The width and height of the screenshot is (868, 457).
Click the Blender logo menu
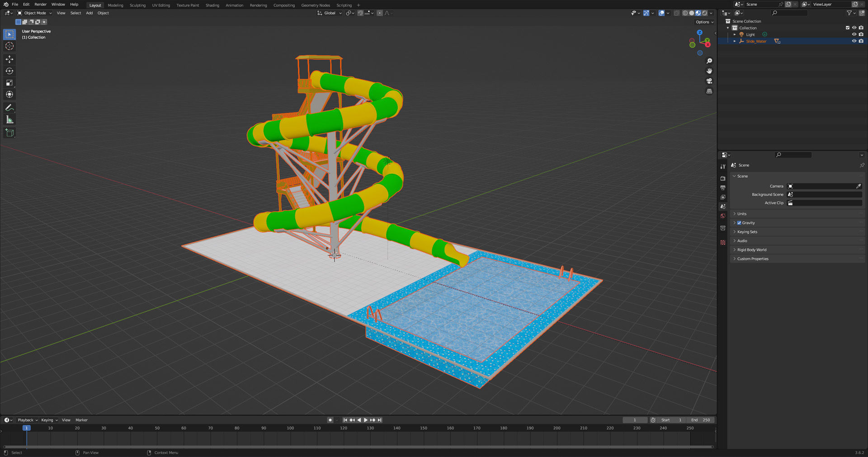pyautogui.click(x=5, y=5)
